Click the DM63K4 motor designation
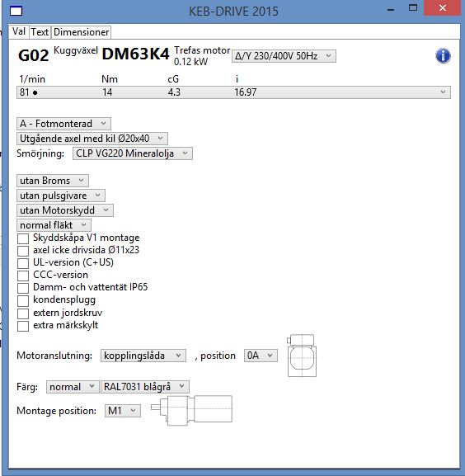465x476 pixels. [135, 54]
